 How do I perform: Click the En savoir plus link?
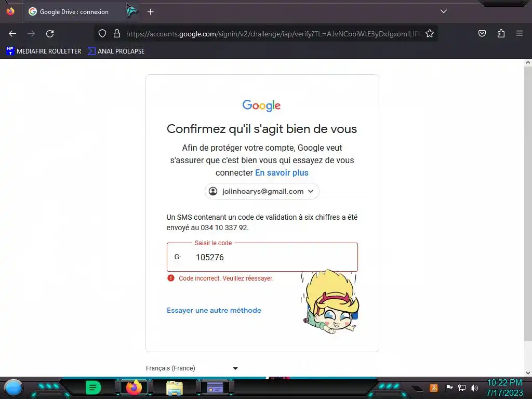point(282,172)
